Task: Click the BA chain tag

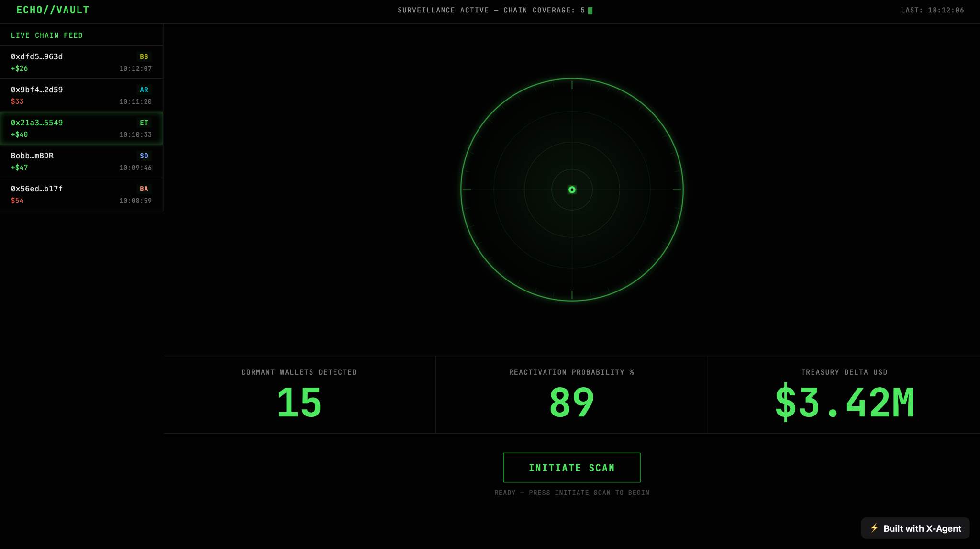Action: pyautogui.click(x=144, y=189)
